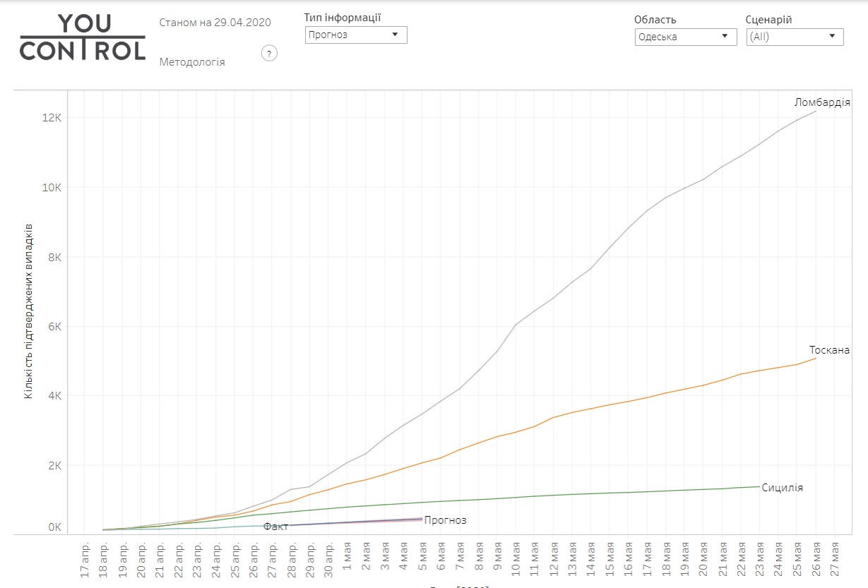868x588 pixels.
Task: Click the Факт series label
Action: pyautogui.click(x=275, y=526)
